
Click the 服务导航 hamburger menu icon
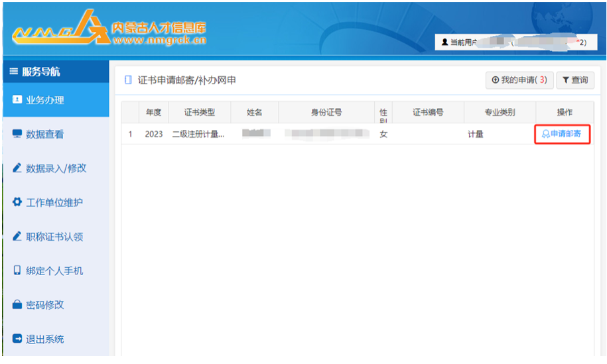tap(13, 72)
